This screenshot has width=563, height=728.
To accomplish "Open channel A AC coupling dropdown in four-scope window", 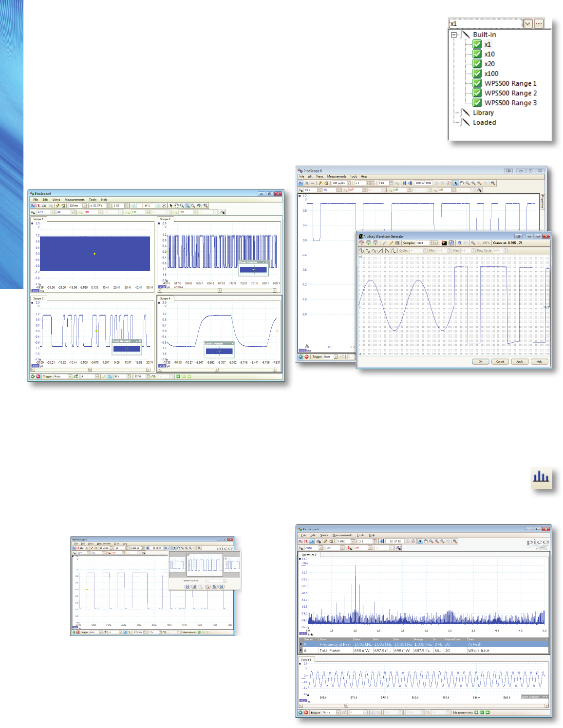I will coord(73,212).
